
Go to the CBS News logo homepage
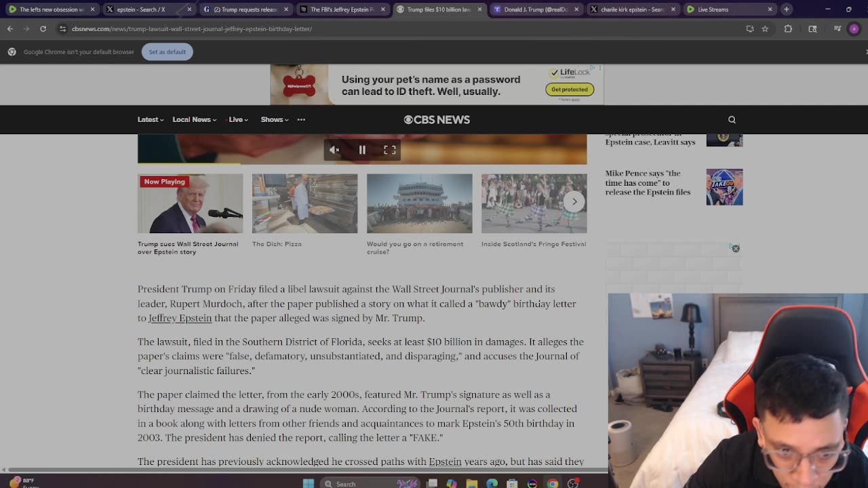pyautogui.click(x=437, y=119)
